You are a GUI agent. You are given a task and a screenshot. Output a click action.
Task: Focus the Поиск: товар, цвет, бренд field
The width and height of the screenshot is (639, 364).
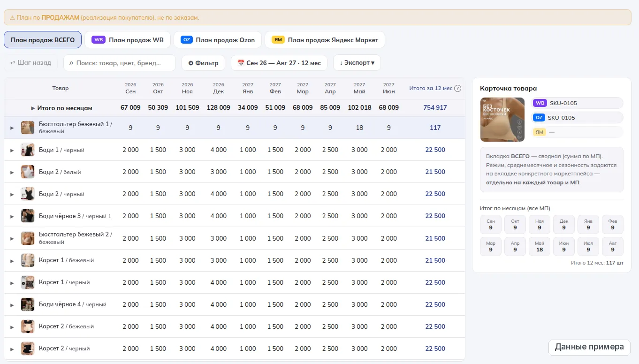click(x=120, y=63)
